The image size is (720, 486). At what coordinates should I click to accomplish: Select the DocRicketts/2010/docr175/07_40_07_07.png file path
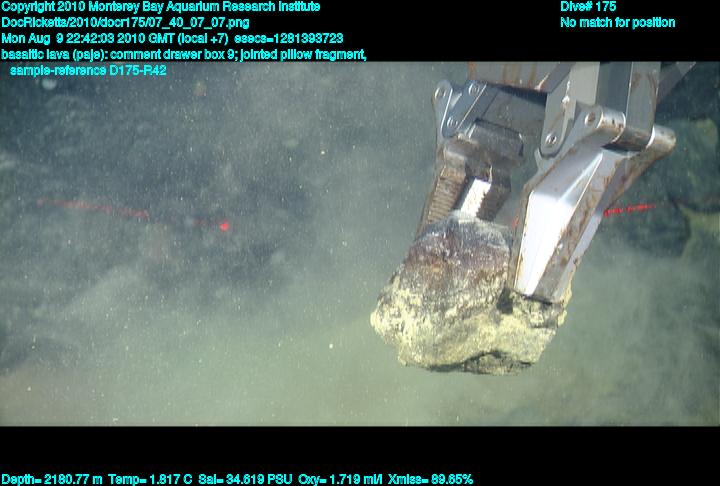tap(125, 23)
